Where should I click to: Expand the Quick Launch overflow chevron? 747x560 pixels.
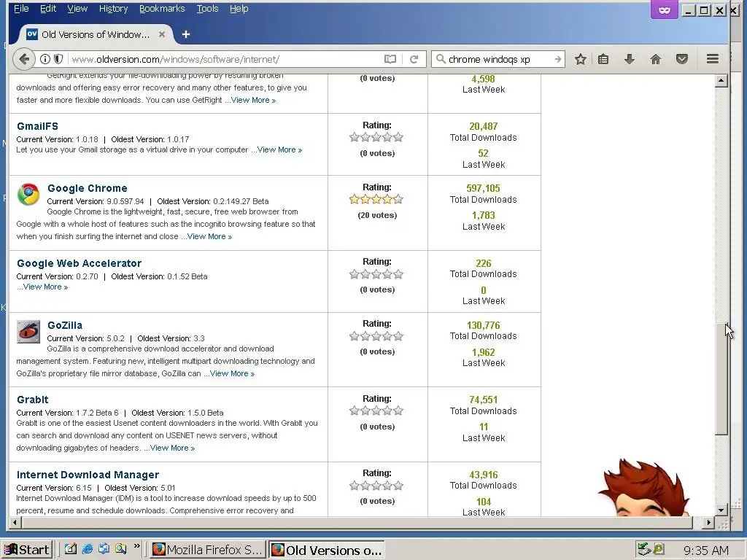click(137, 546)
